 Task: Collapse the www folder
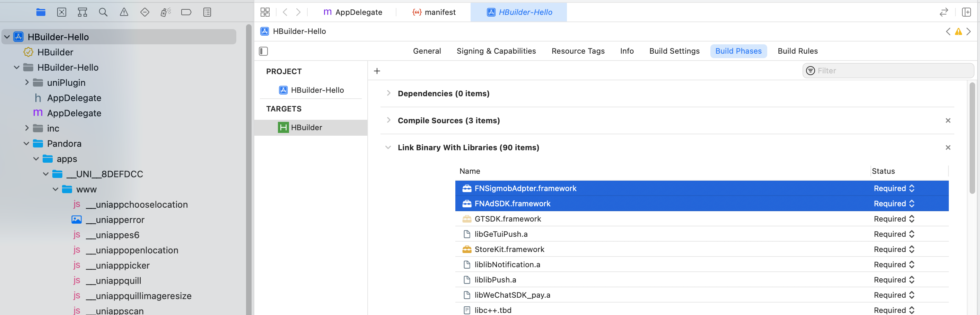pyautogui.click(x=55, y=189)
